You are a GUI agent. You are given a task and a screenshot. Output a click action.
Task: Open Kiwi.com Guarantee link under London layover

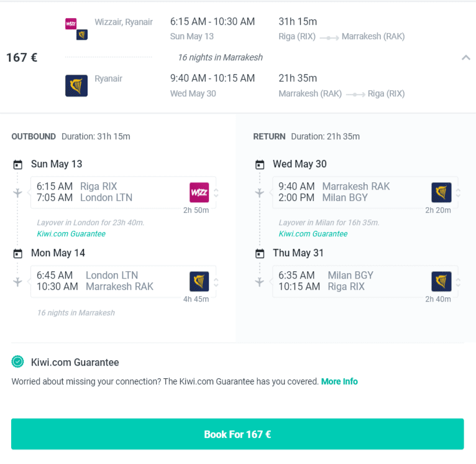coord(71,234)
